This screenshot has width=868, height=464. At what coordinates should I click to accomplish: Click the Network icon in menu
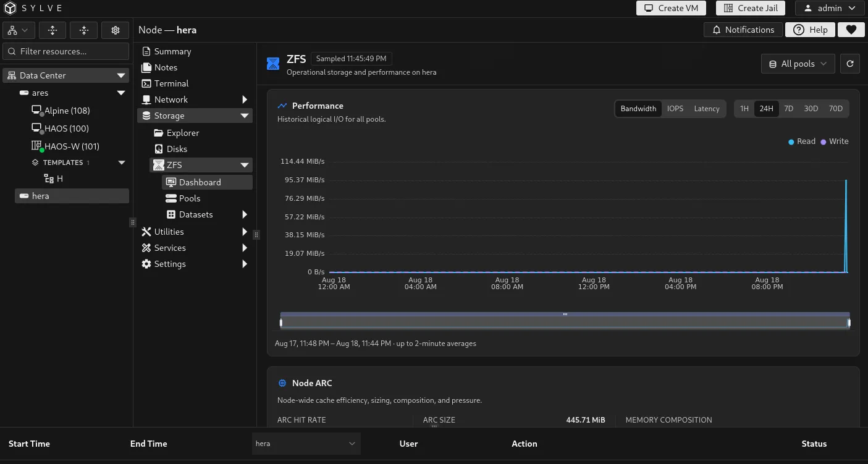click(x=146, y=99)
